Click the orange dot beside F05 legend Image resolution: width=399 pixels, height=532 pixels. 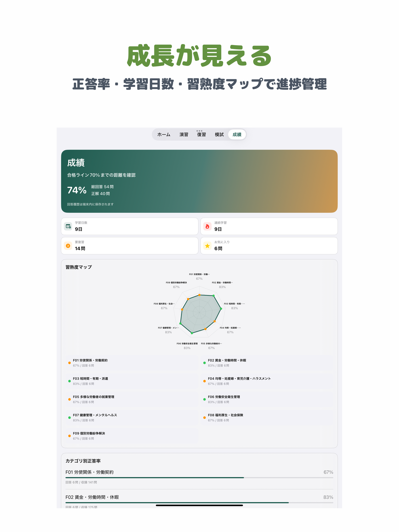[70, 399]
